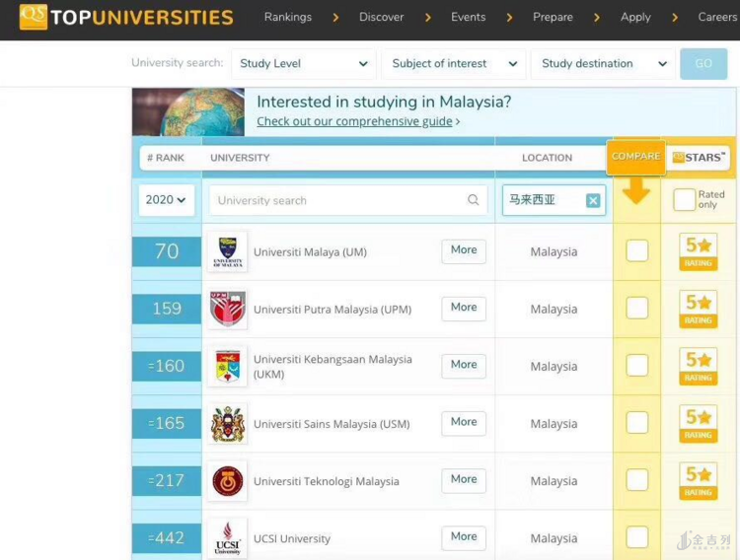
Task: Open the Study destination dropdown
Action: pyautogui.click(x=604, y=64)
